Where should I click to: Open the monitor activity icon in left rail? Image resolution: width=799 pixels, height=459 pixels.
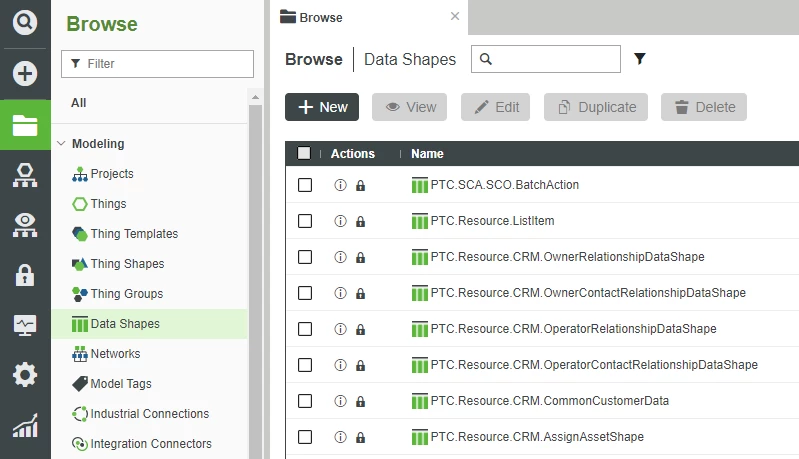tap(24, 325)
